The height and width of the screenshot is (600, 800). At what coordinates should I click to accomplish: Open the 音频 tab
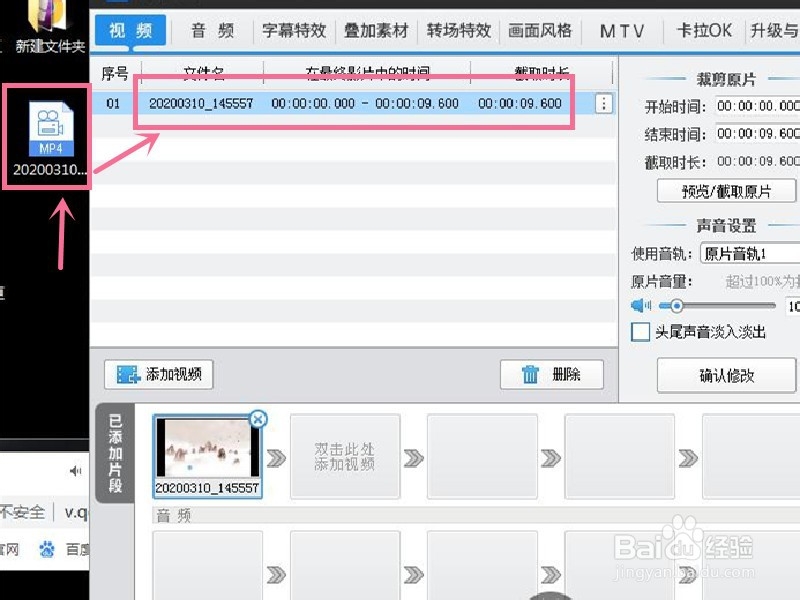coord(212,31)
